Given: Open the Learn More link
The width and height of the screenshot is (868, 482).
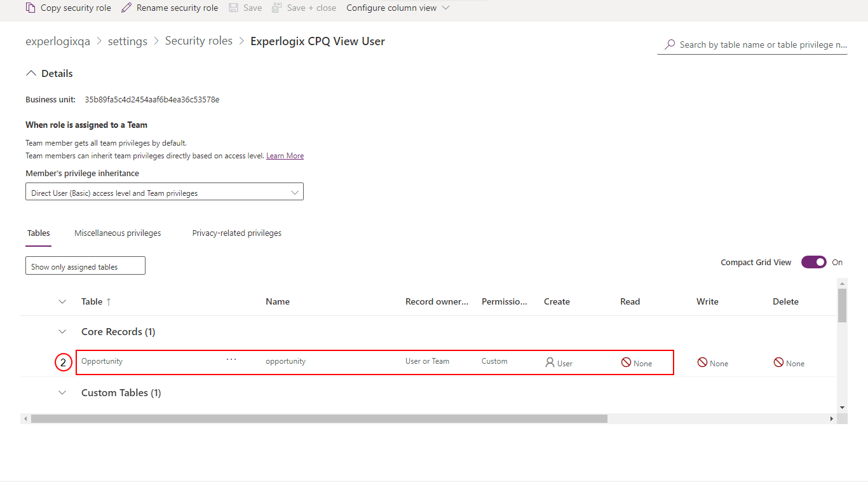Looking at the screenshot, I should (x=285, y=156).
